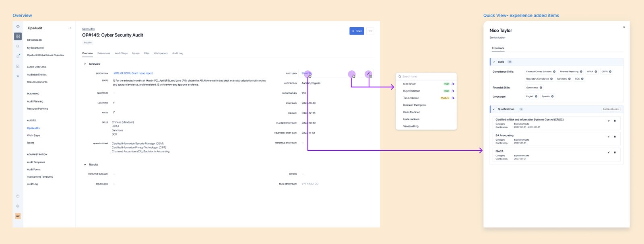Screen dimensions: 644x244
Task: Open the settings gear icon in sidebar
Action: point(18,206)
